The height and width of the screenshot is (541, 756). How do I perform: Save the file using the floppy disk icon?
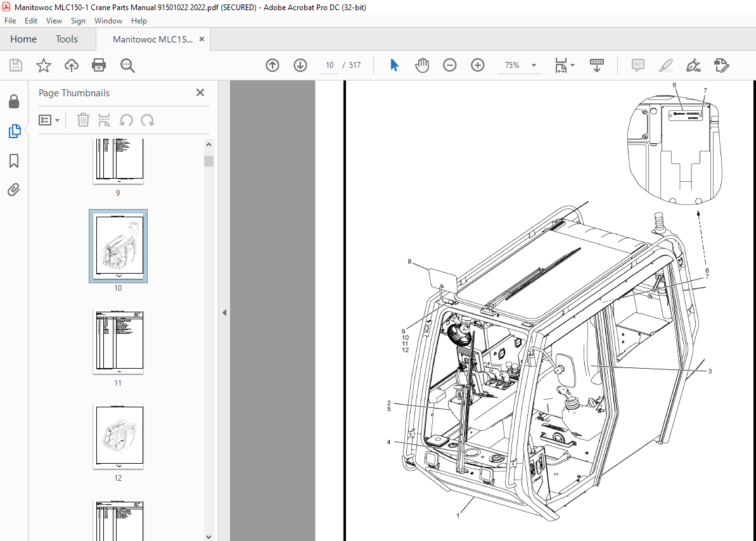[16, 65]
